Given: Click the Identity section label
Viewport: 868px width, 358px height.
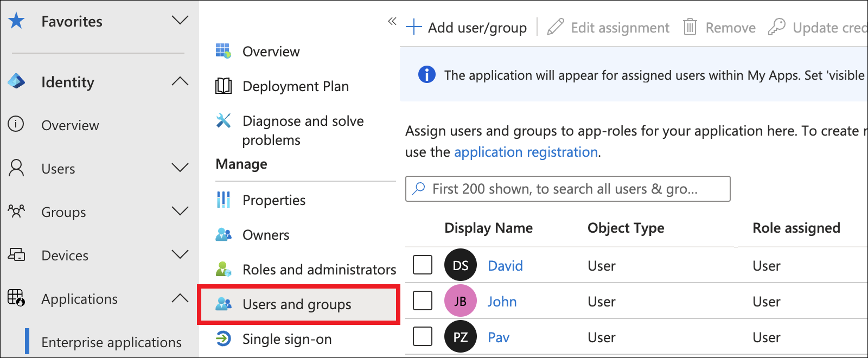Looking at the screenshot, I should click(x=68, y=82).
